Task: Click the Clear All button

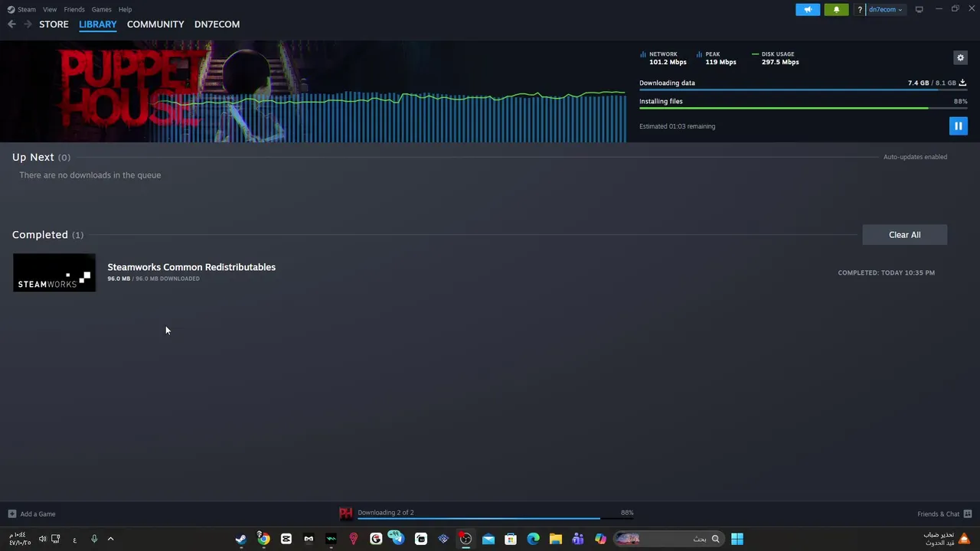Action: click(x=904, y=235)
